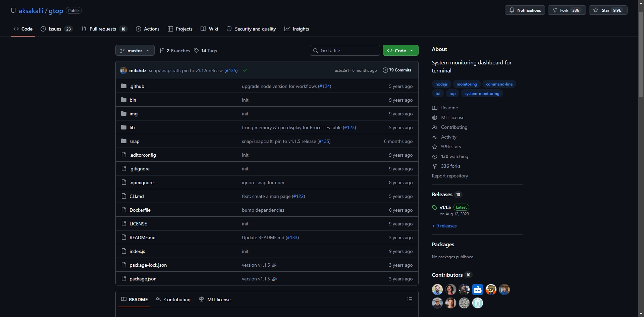644x317 pixels.
Task: Click the history clock icon by 79 Commits
Action: (385, 70)
